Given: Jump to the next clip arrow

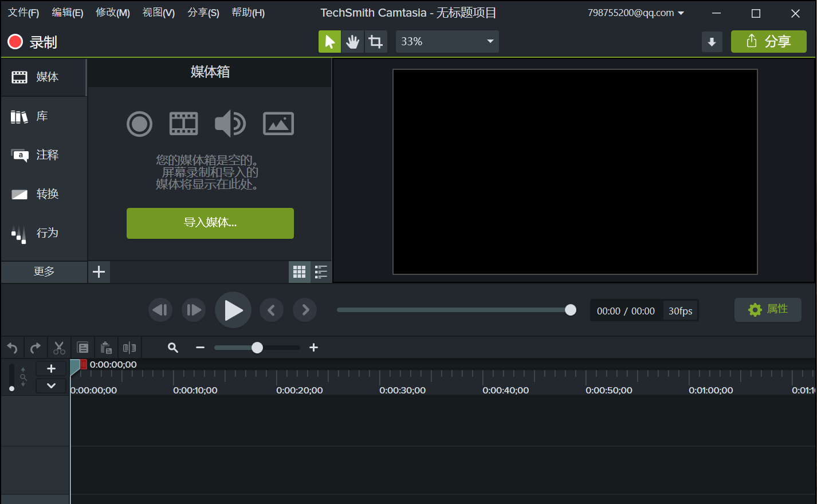Looking at the screenshot, I should pos(305,310).
